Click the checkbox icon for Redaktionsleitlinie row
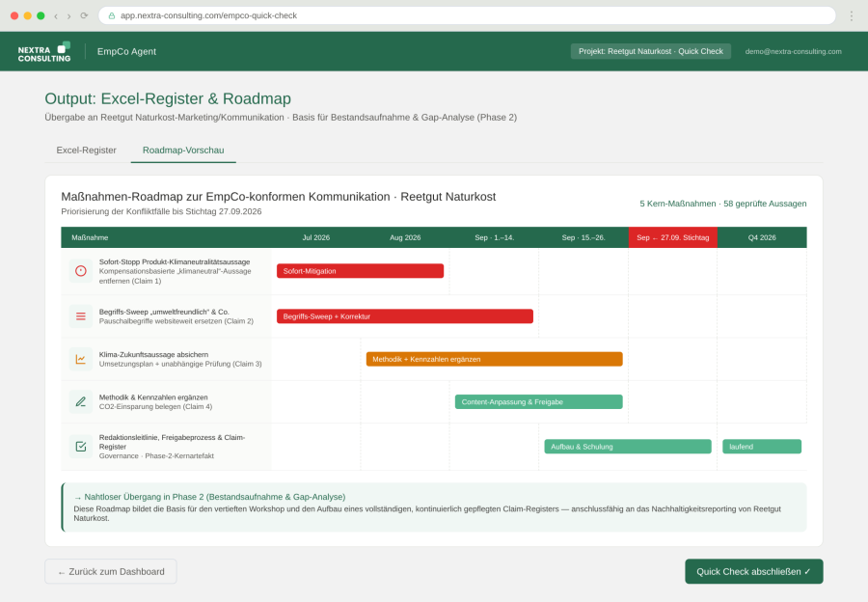The height and width of the screenshot is (602, 868). (81, 447)
